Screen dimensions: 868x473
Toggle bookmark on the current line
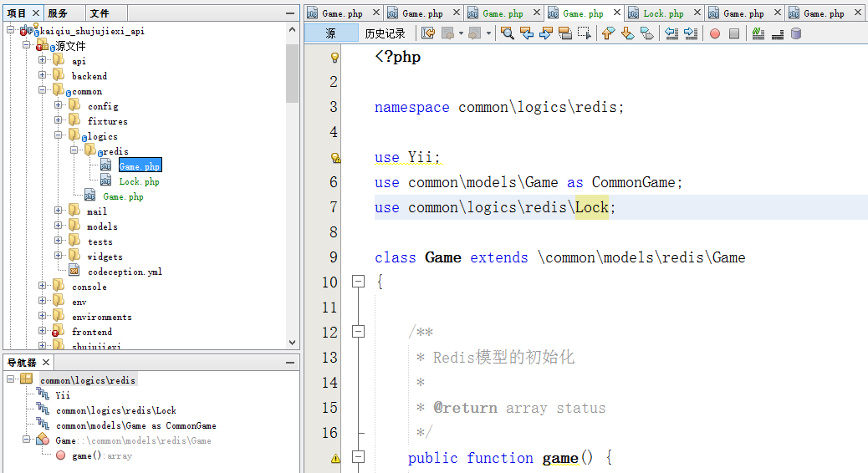tap(646, 33)
